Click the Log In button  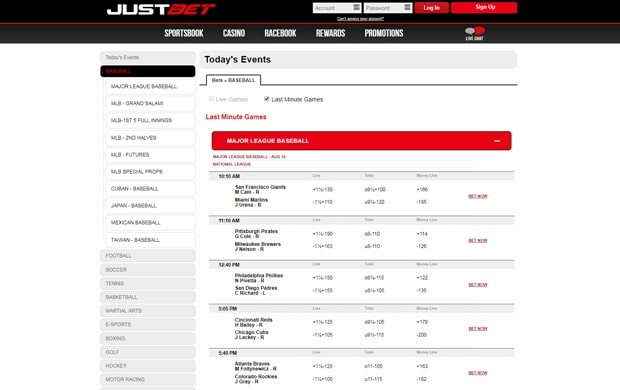tap(431, 8)
